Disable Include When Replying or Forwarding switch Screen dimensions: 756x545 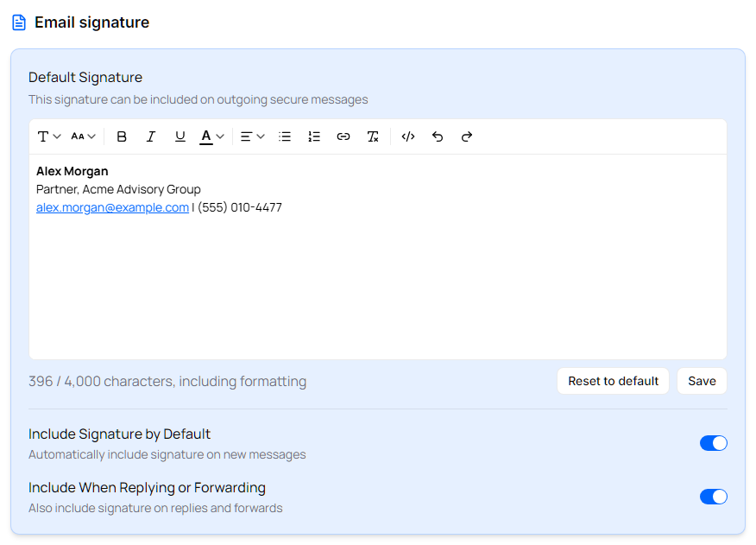click(713, 497)
